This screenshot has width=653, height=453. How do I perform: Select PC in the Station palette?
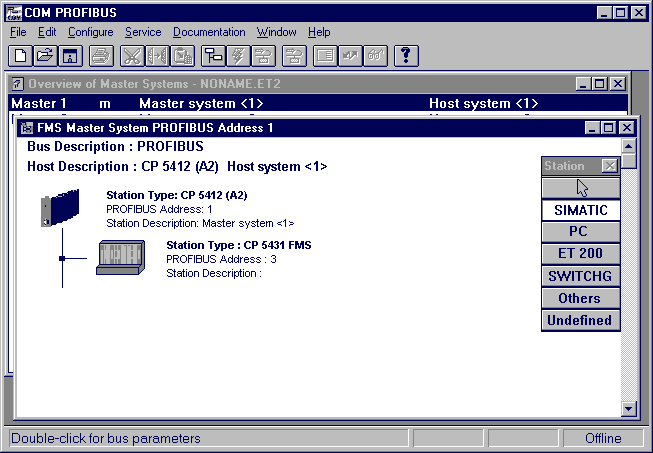click(581, 232)
